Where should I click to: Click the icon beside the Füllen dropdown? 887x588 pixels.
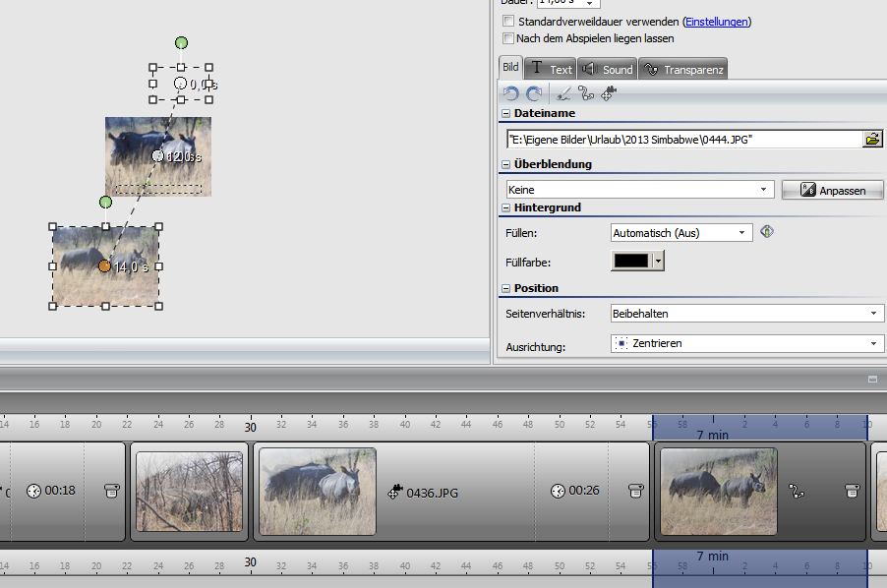[x=768, y=232]
